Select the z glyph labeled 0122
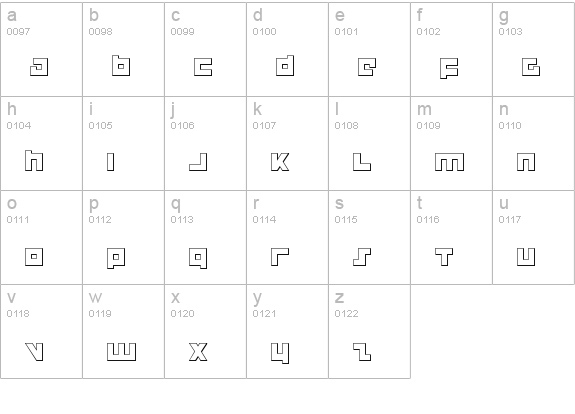 point(370,331)
